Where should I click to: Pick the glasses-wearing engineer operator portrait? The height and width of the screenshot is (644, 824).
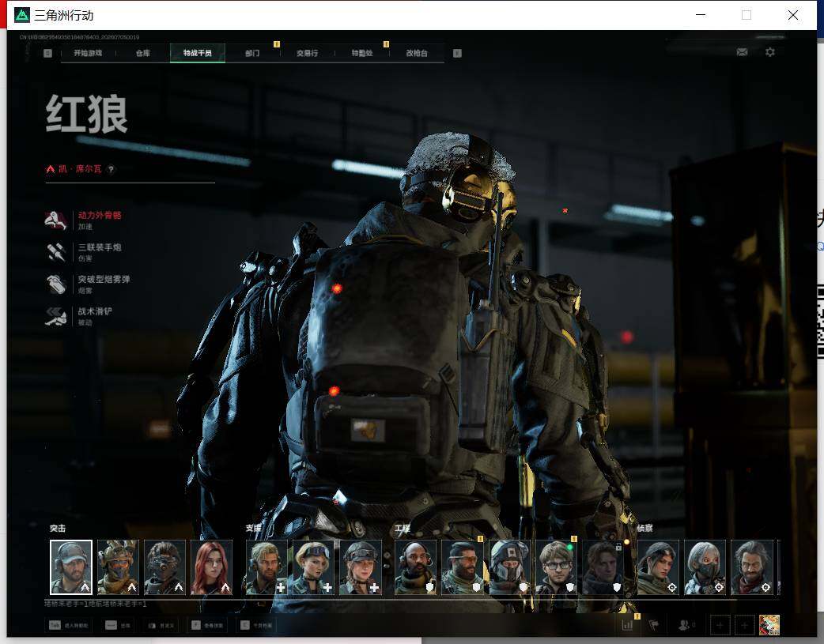(556, 567)
